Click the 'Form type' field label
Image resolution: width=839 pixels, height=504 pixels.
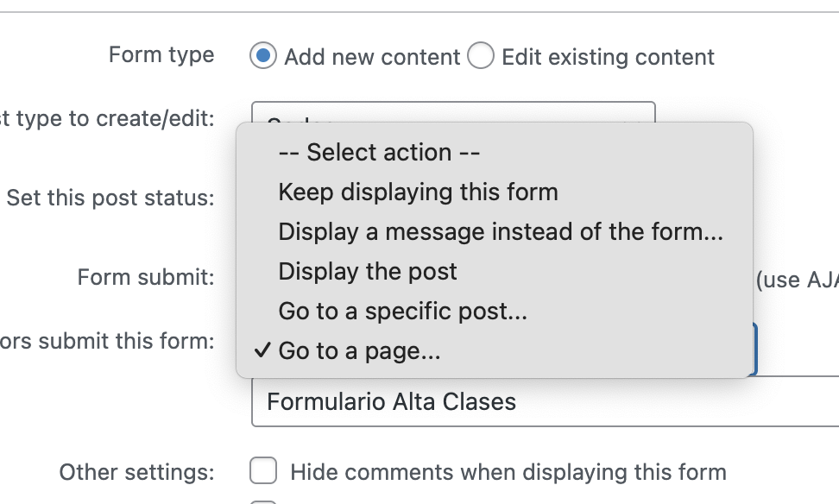click(161, 55)
